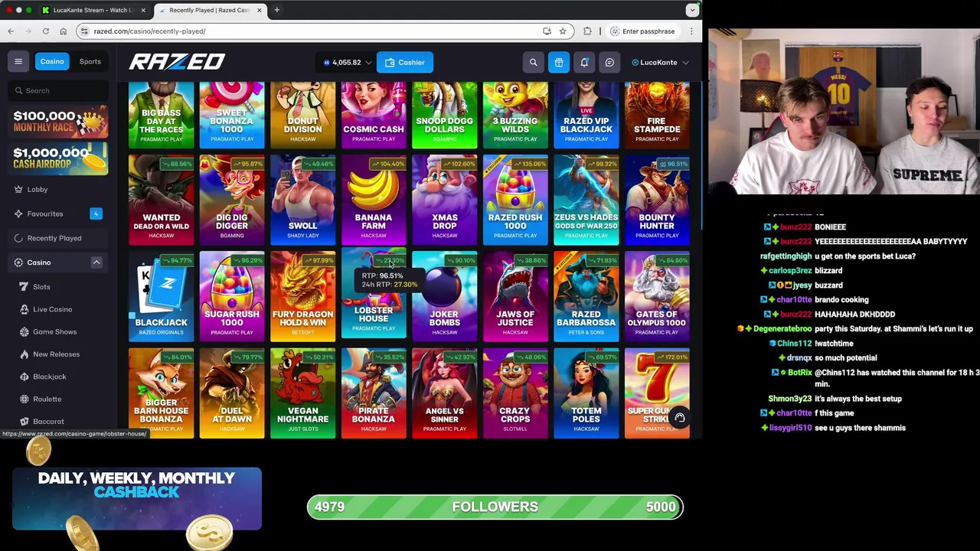The image size is (980, 551).
Task: Click the search magnifier icon in header
Action: 534,62
